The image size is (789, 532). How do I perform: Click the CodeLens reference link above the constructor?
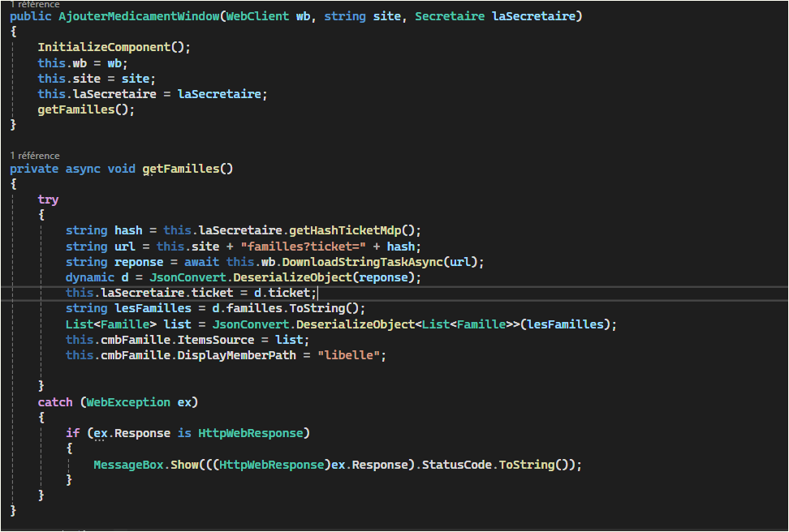(x=35, y=4)
